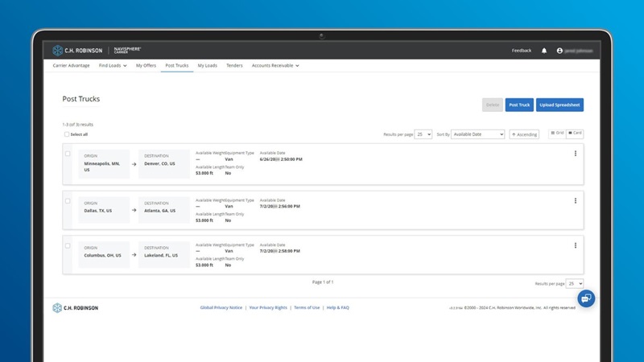Click the Delete button

point(493,105)
